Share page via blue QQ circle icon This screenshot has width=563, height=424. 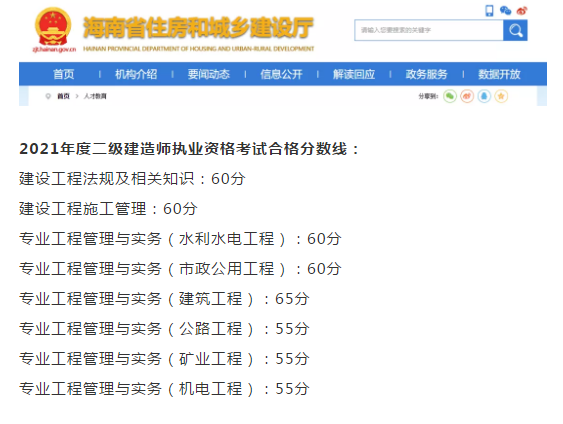click(484, 96)
